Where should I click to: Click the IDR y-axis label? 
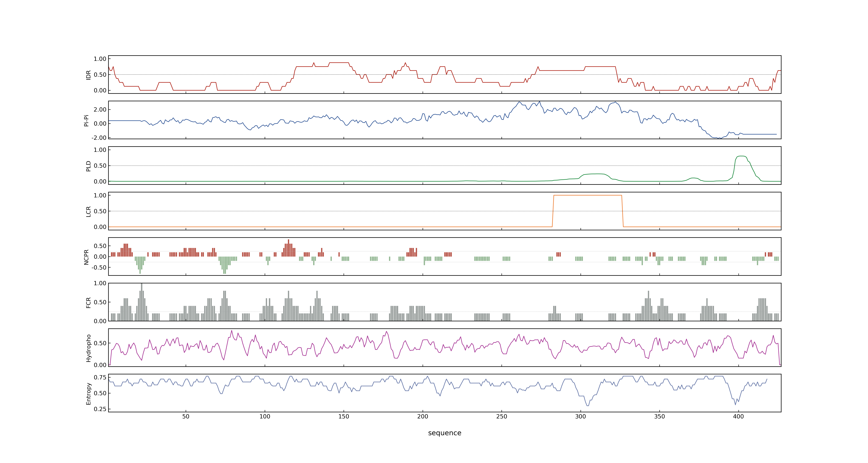coord(88,75)
